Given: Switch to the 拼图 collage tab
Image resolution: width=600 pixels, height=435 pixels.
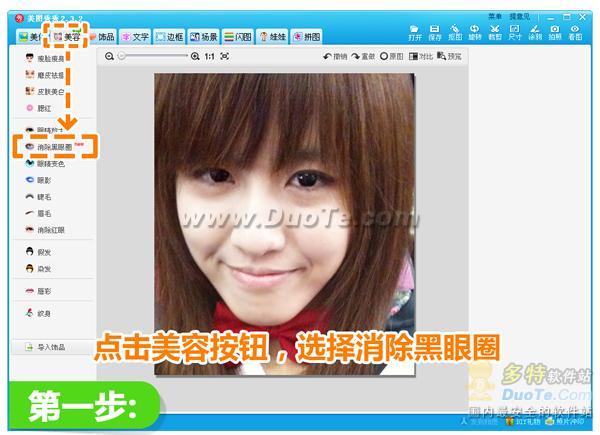Looking at the screenshot, I should pyautogui.click(x=307, y=37).
